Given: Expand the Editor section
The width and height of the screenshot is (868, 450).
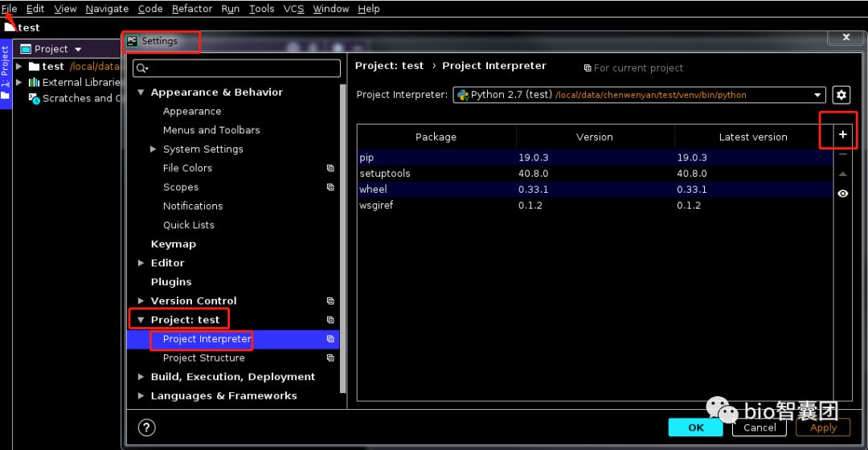Looking at the screenshot, I should click(141, 263).
